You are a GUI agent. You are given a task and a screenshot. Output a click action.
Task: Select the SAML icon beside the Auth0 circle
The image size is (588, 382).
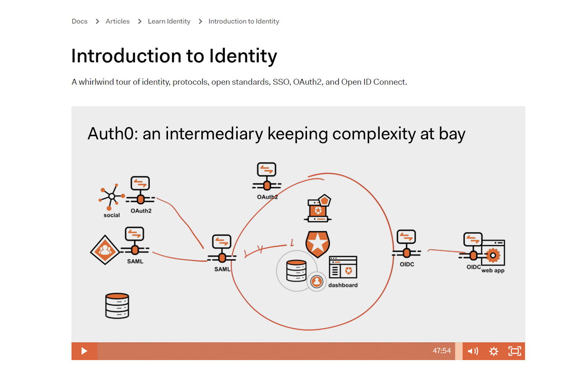point(222,243)
